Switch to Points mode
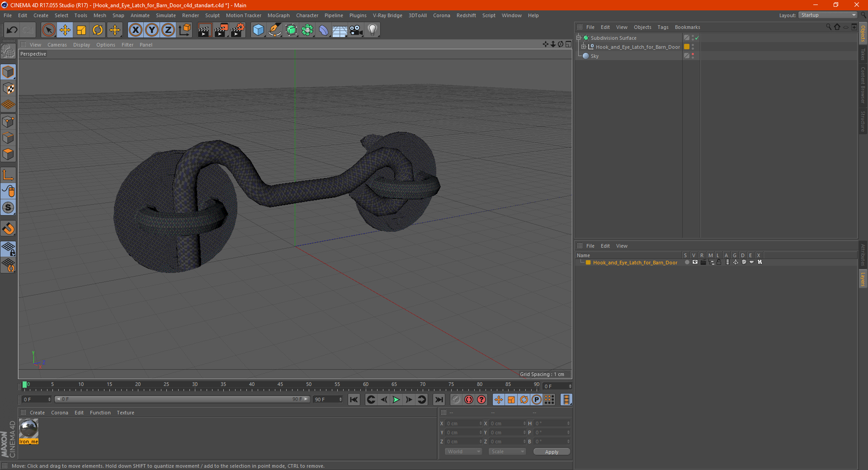This screenshot has width=868, height=470. [8, 122]
